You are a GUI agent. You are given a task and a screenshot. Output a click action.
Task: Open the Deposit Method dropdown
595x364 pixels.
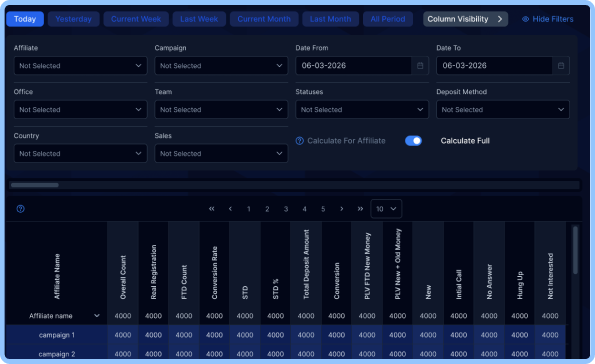[503, 110]
